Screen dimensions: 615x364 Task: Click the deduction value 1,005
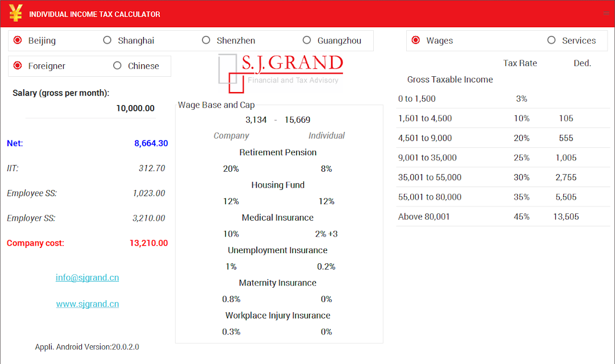pyautogui.click(x=566, y=158)
